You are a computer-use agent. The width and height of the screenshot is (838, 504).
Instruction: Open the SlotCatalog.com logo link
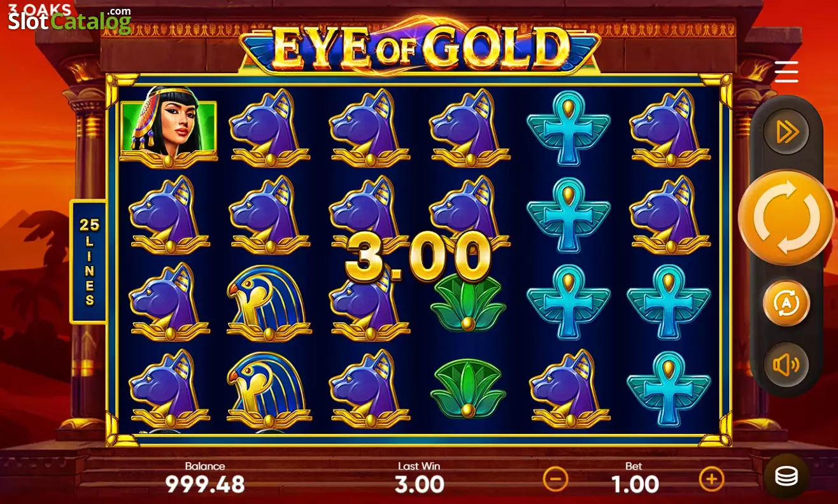pyautogui.click(x=69, y=20)
